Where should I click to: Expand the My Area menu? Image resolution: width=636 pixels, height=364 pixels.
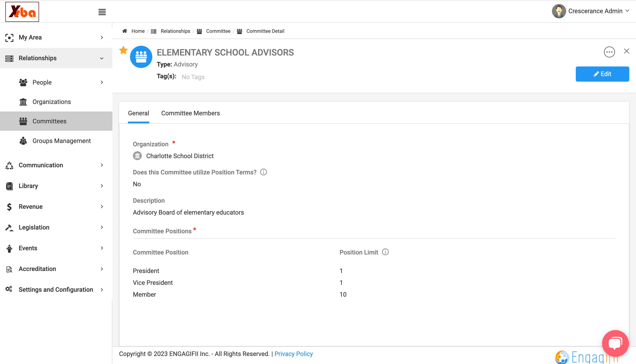(56, 37)
